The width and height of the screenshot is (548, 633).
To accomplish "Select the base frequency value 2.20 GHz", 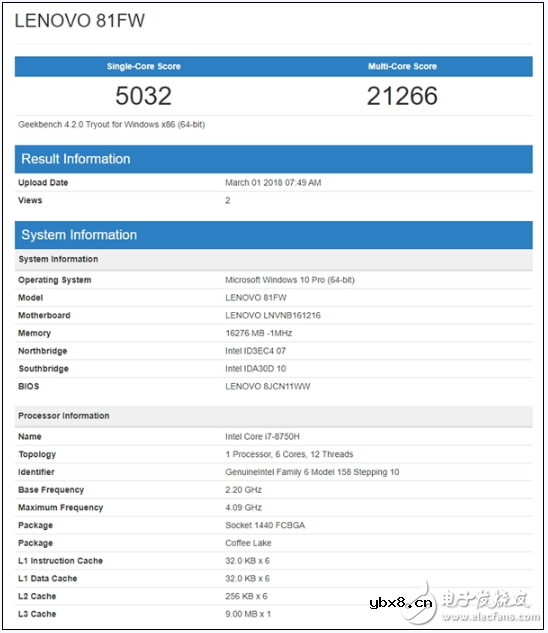I will click(244, 490).
